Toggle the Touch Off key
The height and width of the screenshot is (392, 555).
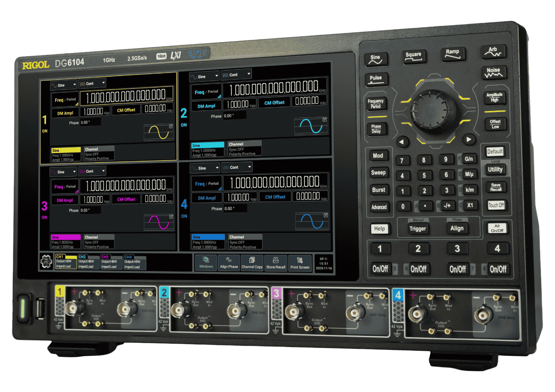coord(496,205)
